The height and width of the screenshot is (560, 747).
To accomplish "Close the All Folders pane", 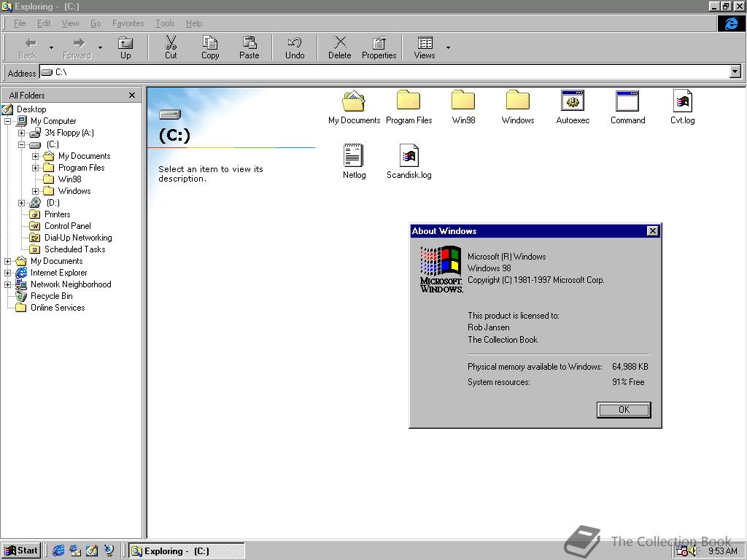I will pos(132,96).
